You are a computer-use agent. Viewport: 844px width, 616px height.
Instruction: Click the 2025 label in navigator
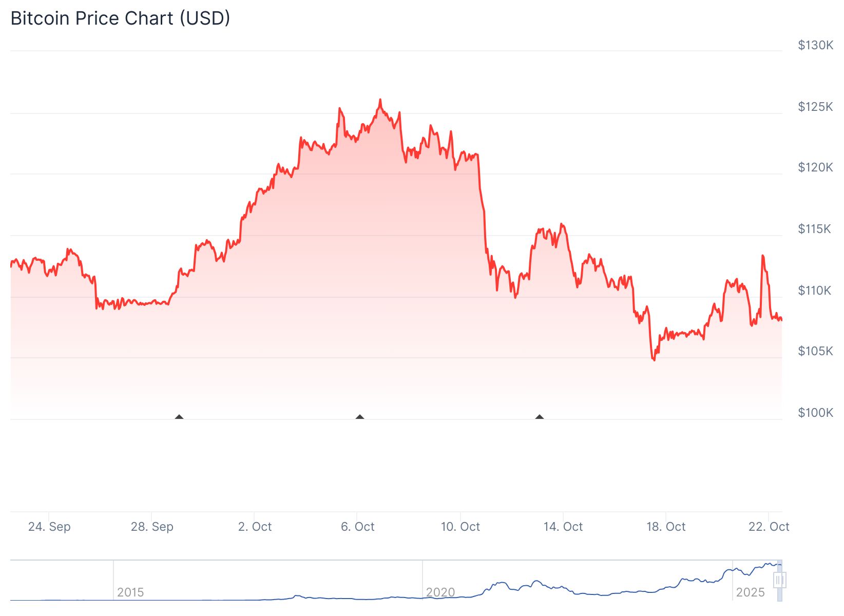(x=750, y=592)
